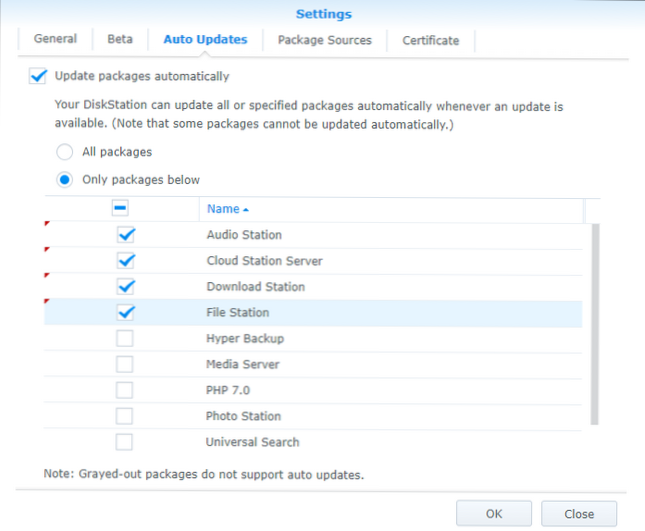This screenshot has height=531, width=645.
Task: Go to the Package Sources tab
Action: 324,40
